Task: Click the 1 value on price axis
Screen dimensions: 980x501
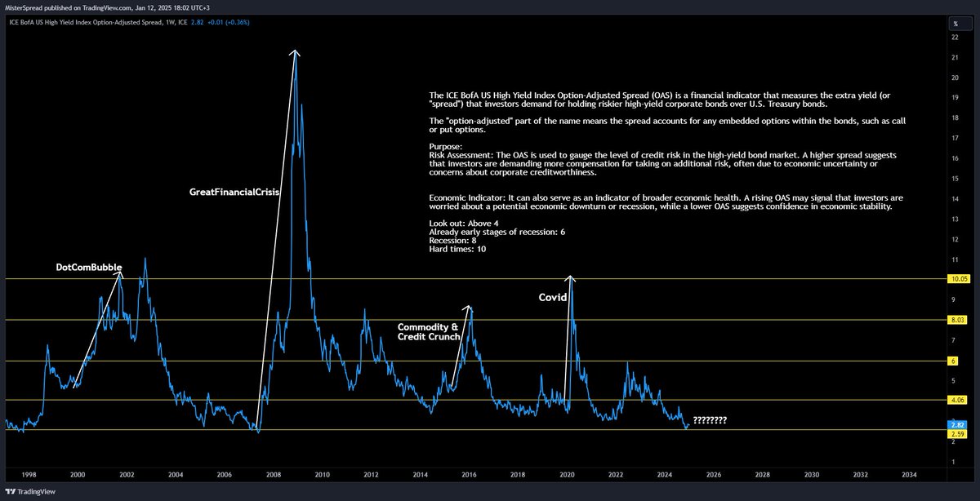Action: (x=952, y=462)
